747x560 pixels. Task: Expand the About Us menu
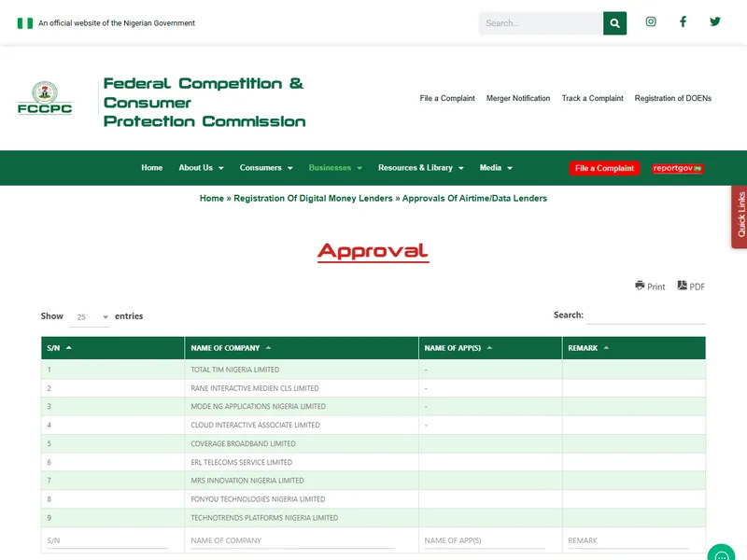point(201,168)
